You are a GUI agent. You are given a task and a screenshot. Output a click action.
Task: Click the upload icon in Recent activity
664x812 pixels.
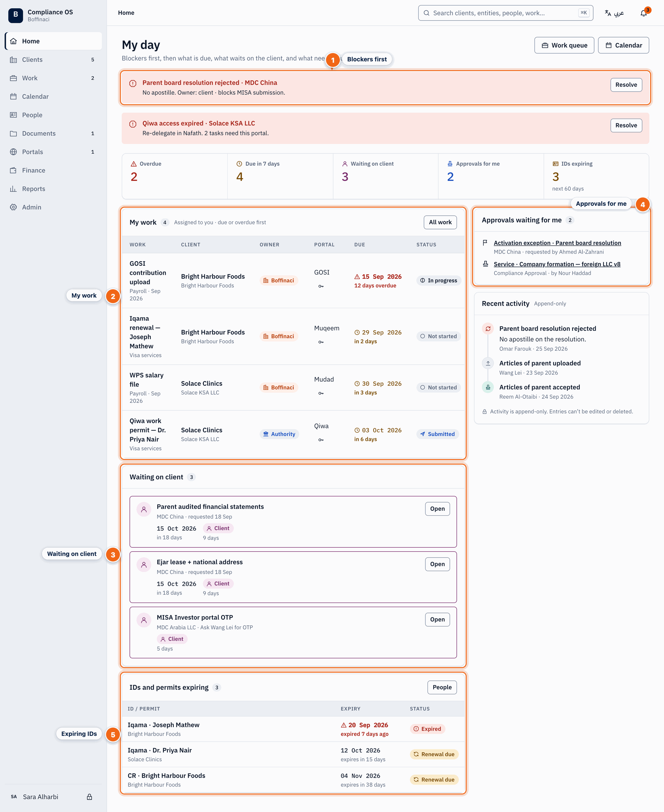coord(488,364)
